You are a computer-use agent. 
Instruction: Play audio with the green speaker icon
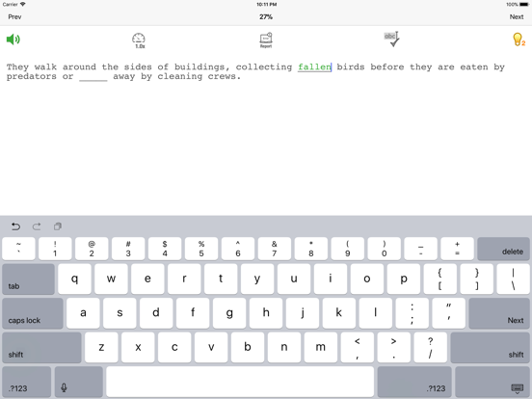pyautogui.click(x=13, y=40)
